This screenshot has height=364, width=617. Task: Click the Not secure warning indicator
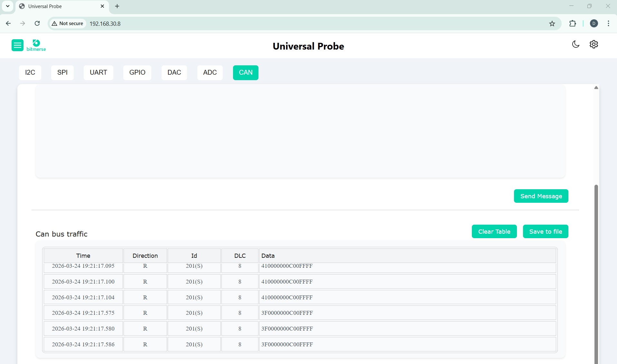tap(67, 23)
